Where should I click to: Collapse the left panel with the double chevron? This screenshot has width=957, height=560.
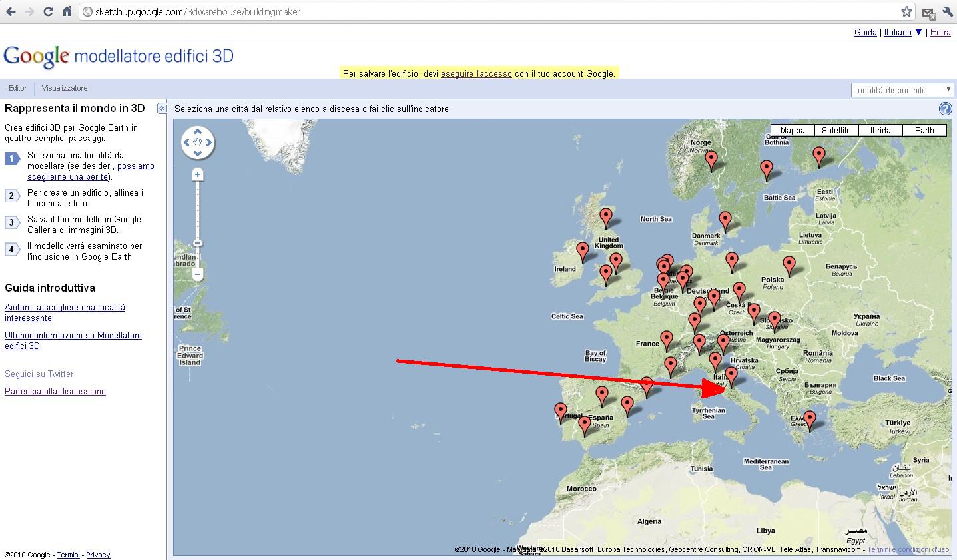pos(162,108)
